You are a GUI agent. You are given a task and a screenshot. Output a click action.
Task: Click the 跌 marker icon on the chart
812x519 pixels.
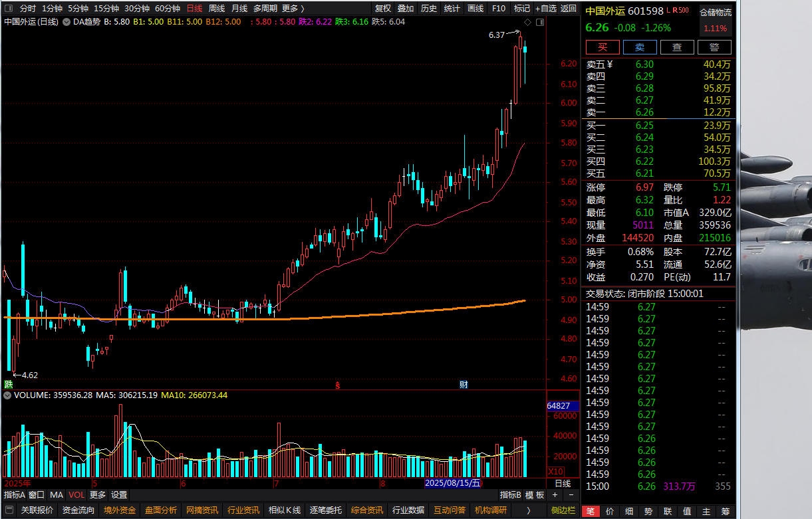pyautogui.click(x=9, y=384)
